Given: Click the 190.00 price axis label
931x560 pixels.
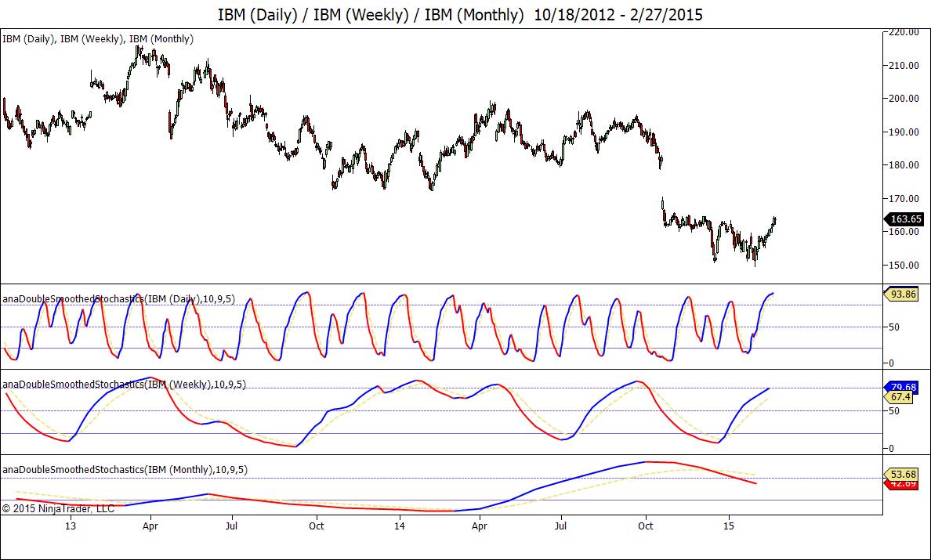Looking at the screenshot, I should 904,132.
